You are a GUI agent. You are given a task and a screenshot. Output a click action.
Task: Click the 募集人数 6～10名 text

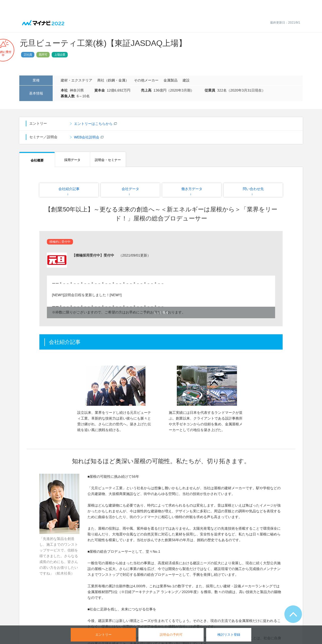pyautogui.click(x=75, y=96)
